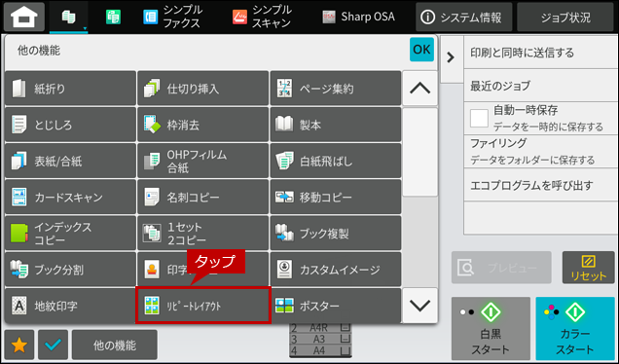This screenshot has height=364, width=619.
Task: Select カードスキャン function
Action: (71, 197)
